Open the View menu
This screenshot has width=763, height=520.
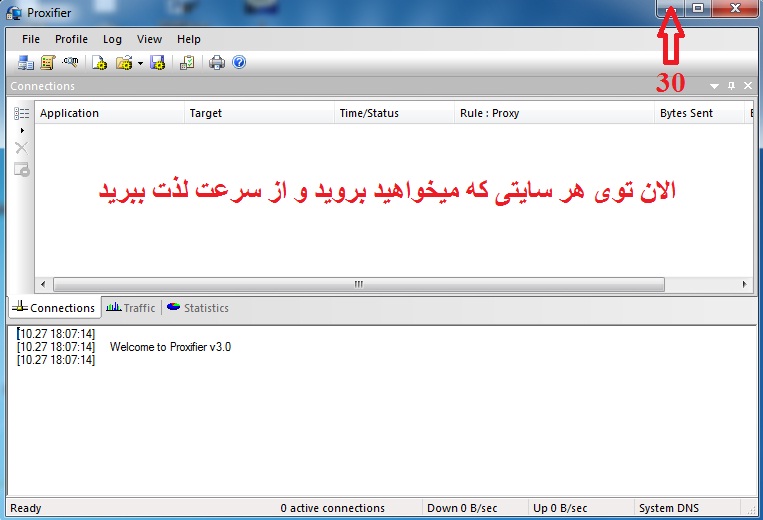coord(149,39)
